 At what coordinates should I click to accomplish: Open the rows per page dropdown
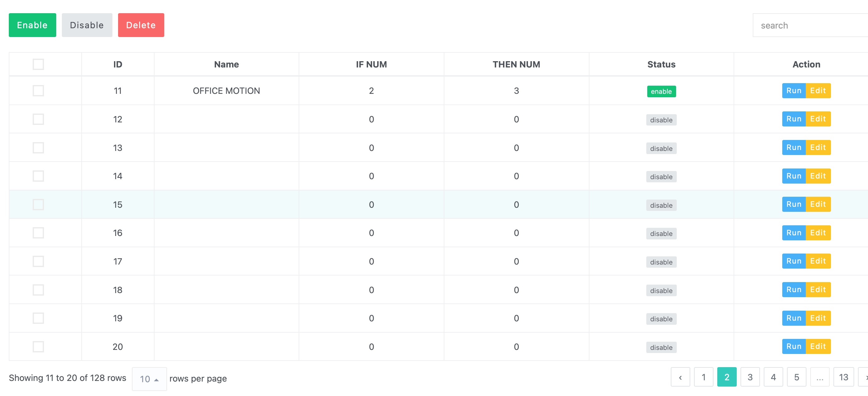(149, 379)
